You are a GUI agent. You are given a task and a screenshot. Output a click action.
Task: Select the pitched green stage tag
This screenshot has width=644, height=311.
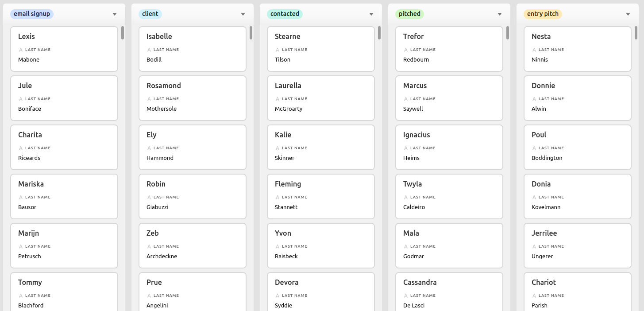click(x=409, y=14)
